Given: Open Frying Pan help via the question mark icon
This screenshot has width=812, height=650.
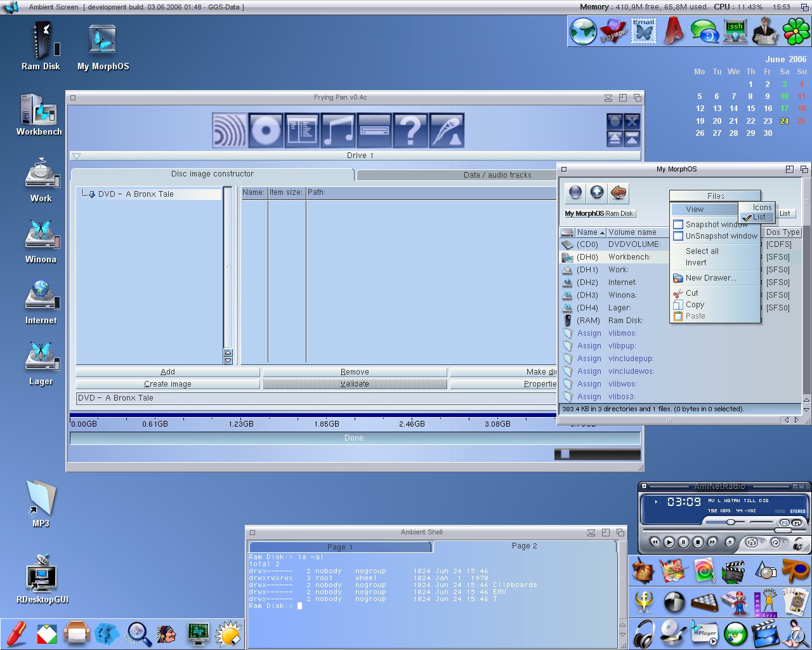Looking at the screenshot, I should 411,129.
